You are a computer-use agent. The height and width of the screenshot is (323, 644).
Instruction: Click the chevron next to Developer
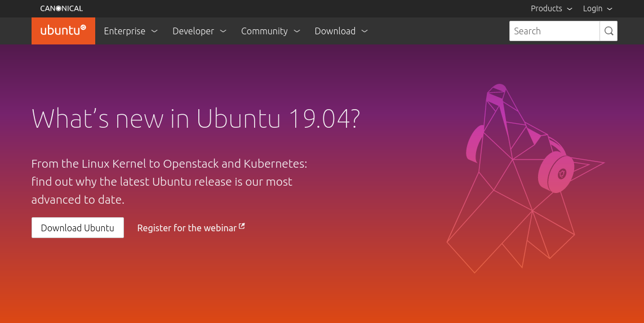tap(223, 31)
